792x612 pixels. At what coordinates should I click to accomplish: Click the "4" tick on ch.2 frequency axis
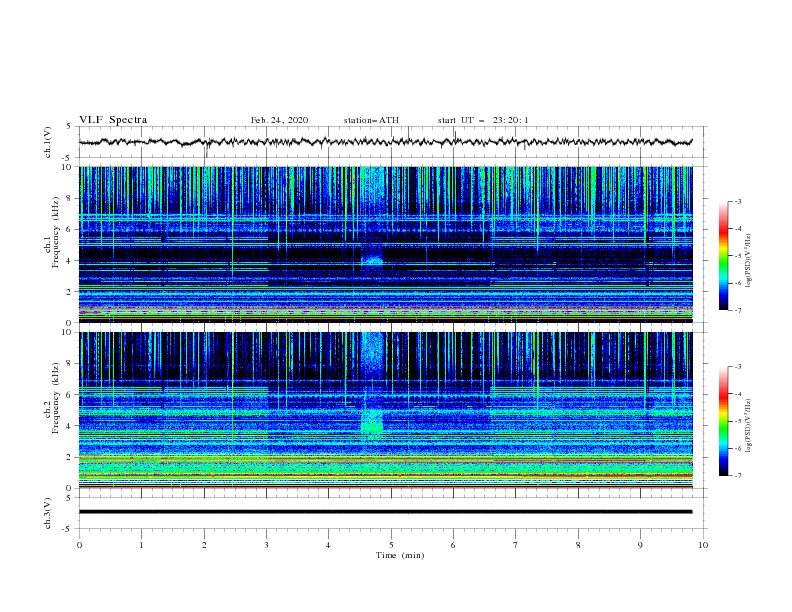tap(69, 426)
